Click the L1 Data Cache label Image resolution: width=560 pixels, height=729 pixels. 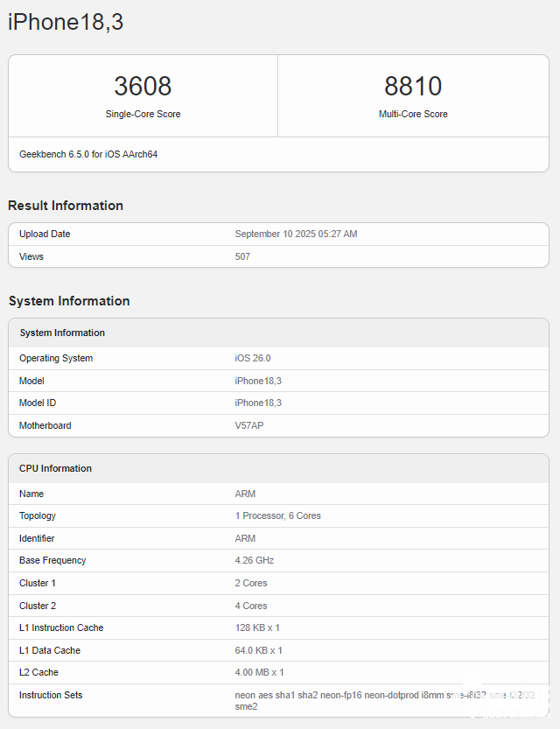coord(50,651)
